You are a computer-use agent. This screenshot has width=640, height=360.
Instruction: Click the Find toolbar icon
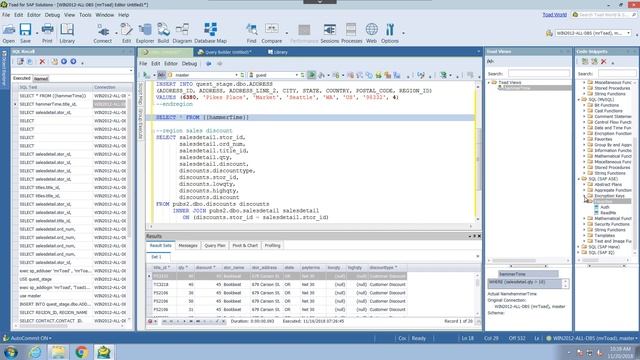coord(251,33)
